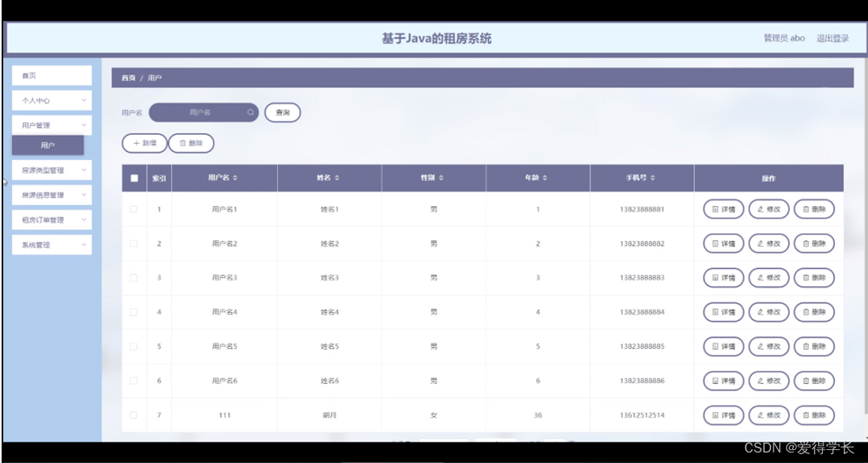This screenshot has width=868, height=463.
Task: Click 修改 for user 胡月
Action: pyautogui.click(x=769, y=415)
